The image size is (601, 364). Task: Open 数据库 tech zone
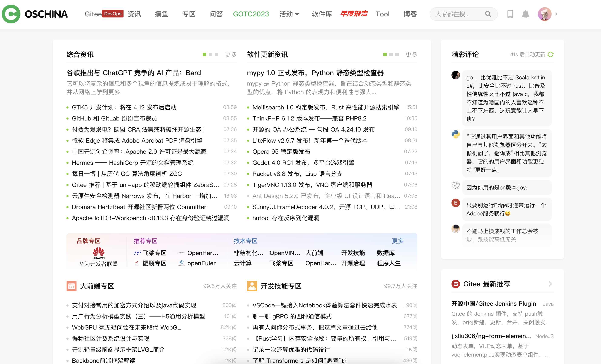coord(386,253)
